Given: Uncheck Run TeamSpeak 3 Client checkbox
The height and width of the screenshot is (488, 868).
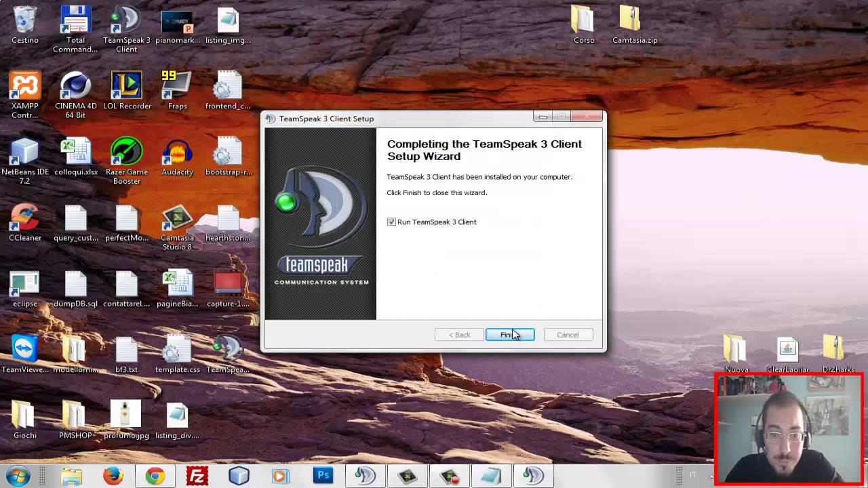Looking at the screenshot, I should [x=391, y=222].
